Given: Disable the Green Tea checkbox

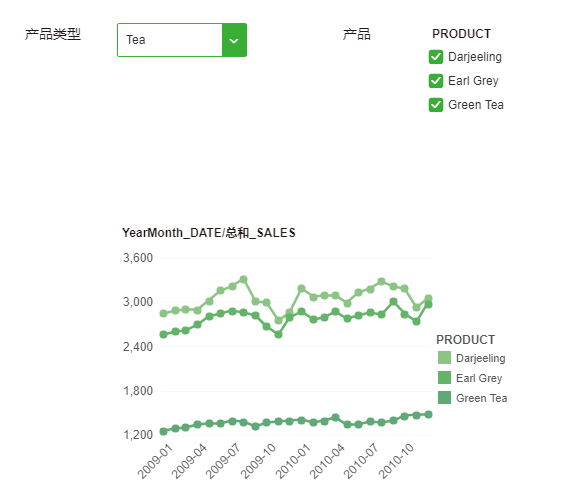Looking at the screenshot, I should (x=436, y=105).
